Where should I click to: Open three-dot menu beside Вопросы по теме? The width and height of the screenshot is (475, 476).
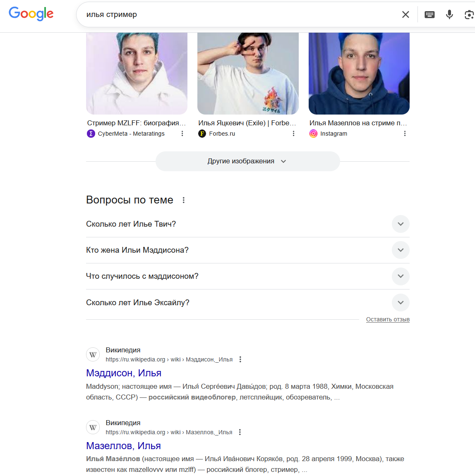[x=183, y=200]
